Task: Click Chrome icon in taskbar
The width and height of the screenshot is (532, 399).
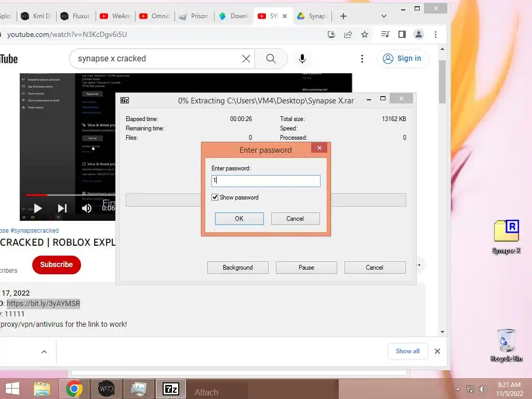Action: [x=74, y=389]
